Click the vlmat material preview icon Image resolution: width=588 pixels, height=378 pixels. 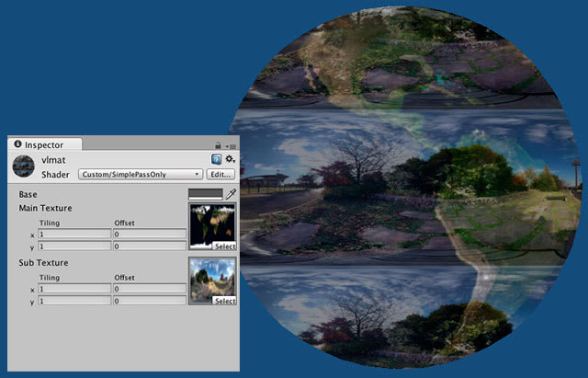point(23,166)
